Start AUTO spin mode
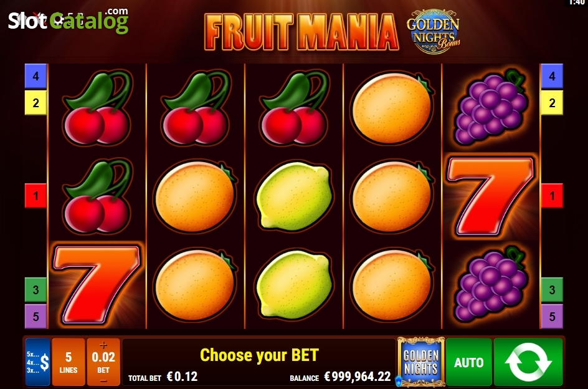 pyautogui.click(x=469, y=362)
